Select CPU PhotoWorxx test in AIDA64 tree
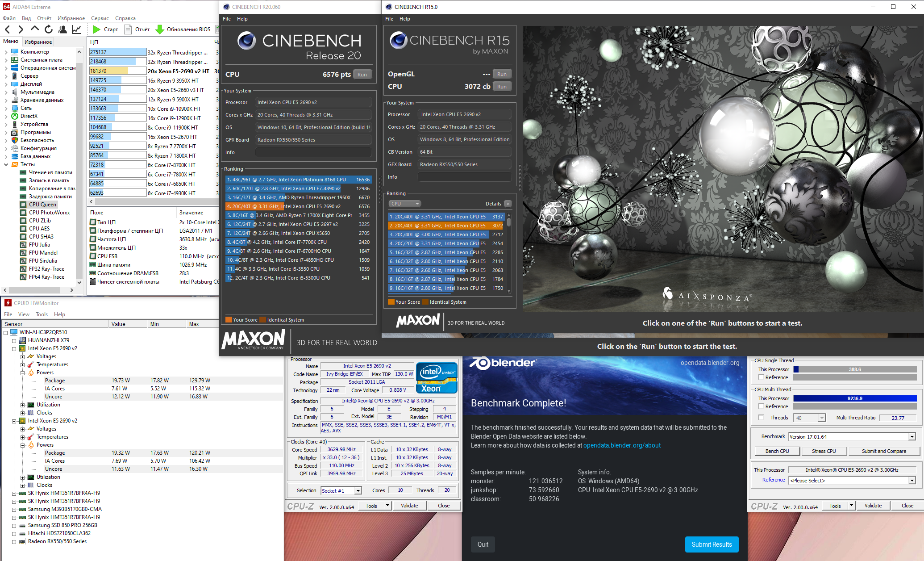Screen dimensions: 924x561 [49, 213]
